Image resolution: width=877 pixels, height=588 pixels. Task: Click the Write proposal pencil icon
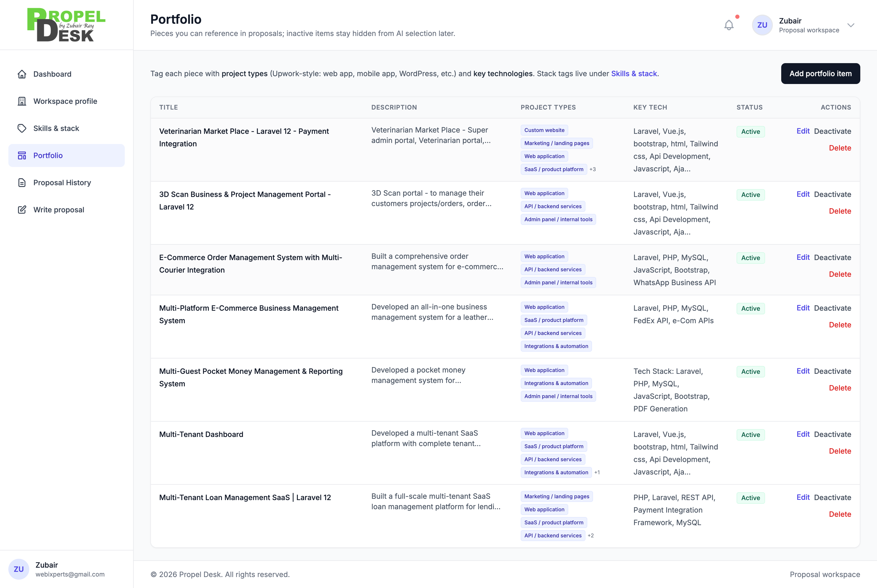coord(22,210)
